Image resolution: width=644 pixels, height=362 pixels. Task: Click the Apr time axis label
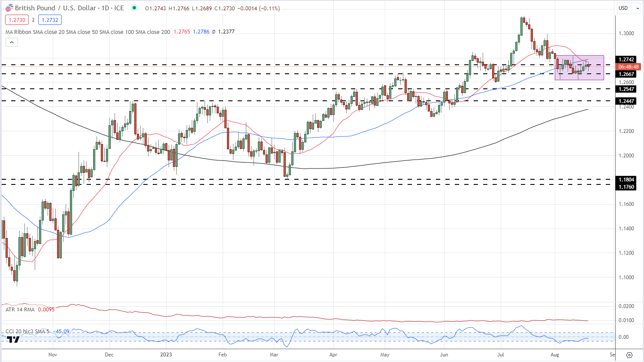click(333, 355)
